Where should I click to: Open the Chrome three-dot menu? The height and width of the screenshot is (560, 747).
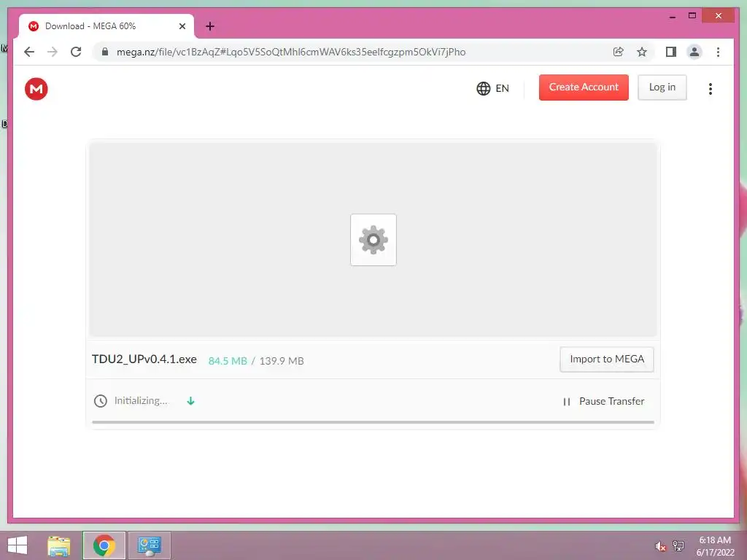coord(718,52)
